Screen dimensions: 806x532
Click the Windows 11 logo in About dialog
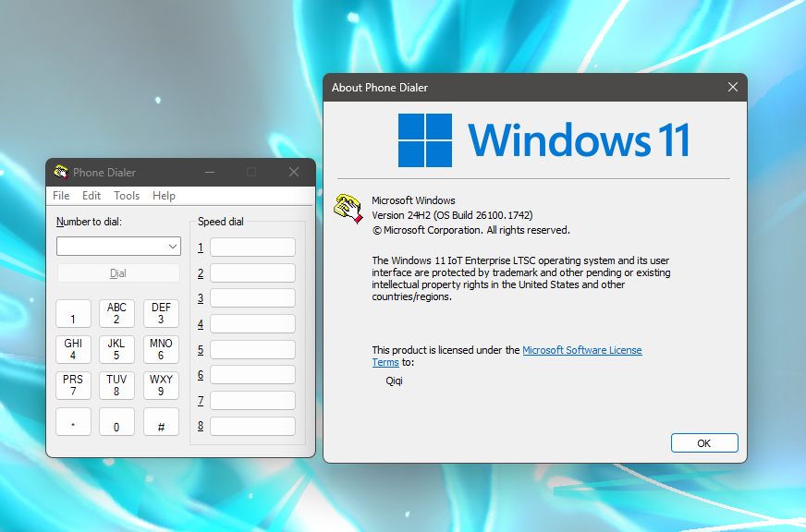tap(543, 140)
